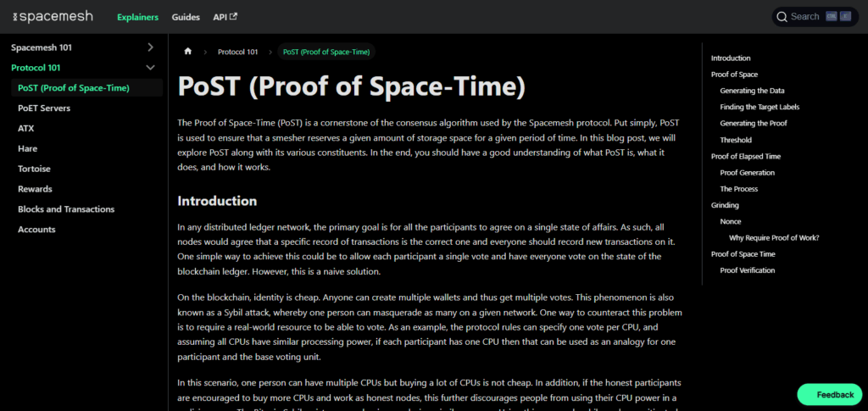Click the search magnifier icon
The image size is (868, 411).
[x=782, y=17]
